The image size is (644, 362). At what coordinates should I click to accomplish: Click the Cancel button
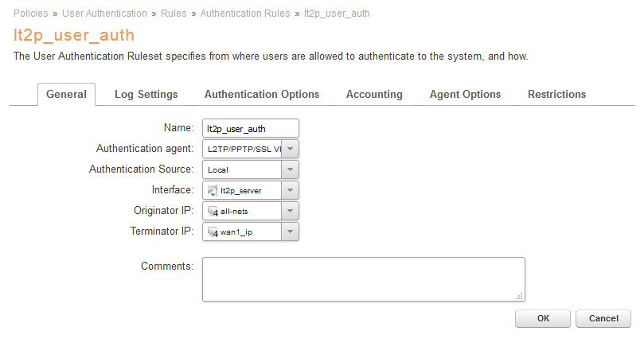click(x=603, y=318)
